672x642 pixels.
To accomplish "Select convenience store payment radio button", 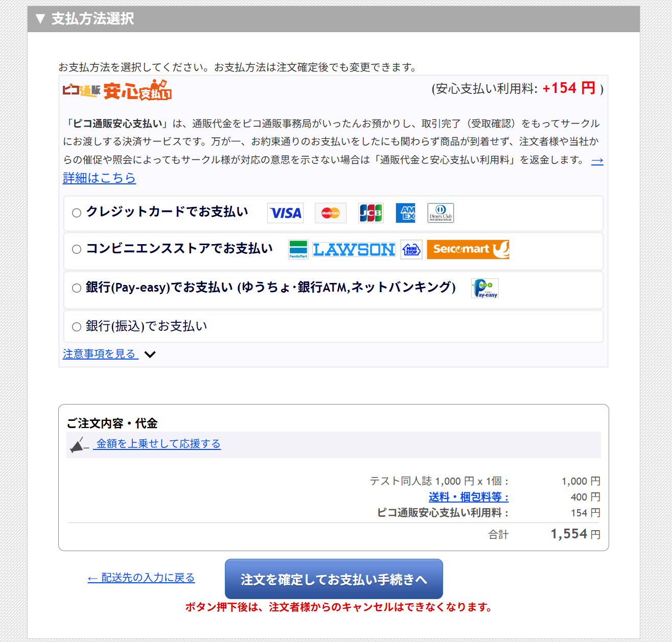I will tap(77, 249).
